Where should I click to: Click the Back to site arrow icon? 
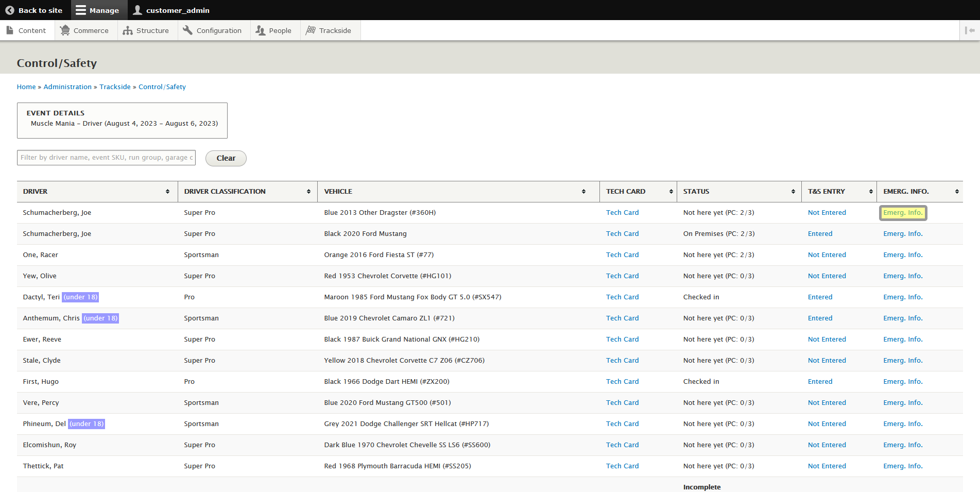pyautogui.click(x=10, y=10)
